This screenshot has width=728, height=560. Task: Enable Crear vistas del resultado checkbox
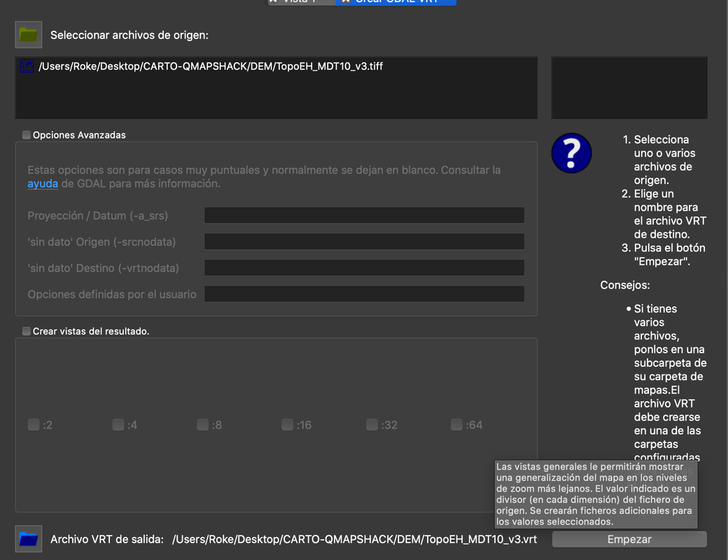click(x=27, y=331)
